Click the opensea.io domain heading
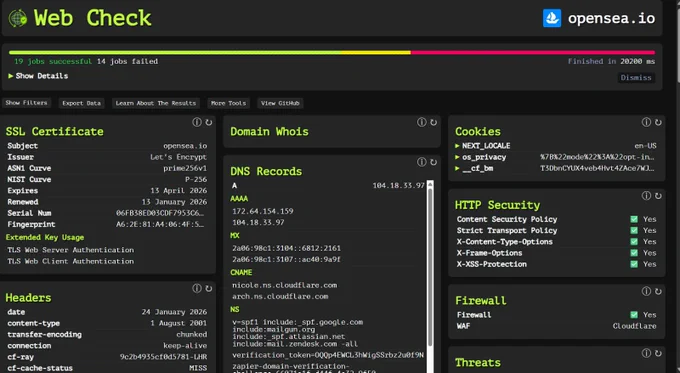 coord(611,18)
